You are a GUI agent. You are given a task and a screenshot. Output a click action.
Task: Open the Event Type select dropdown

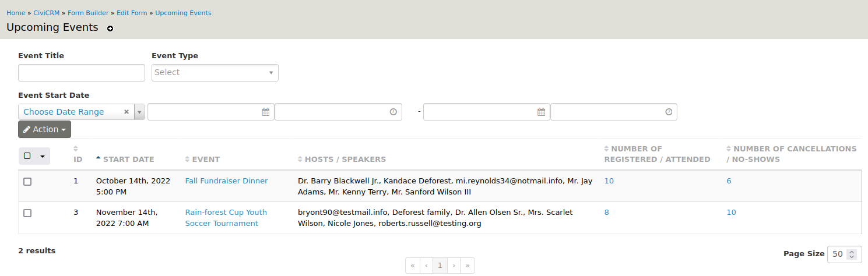click(215, 73)
